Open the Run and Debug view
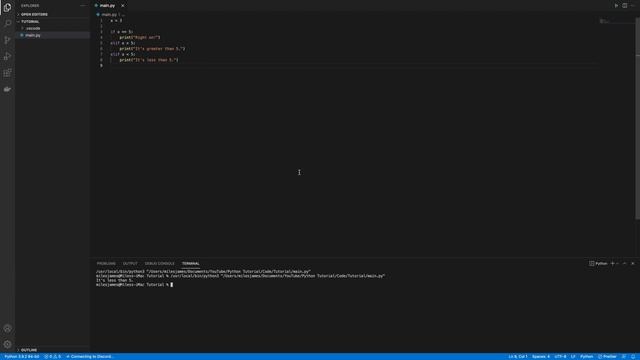 [x=7, y=56]
